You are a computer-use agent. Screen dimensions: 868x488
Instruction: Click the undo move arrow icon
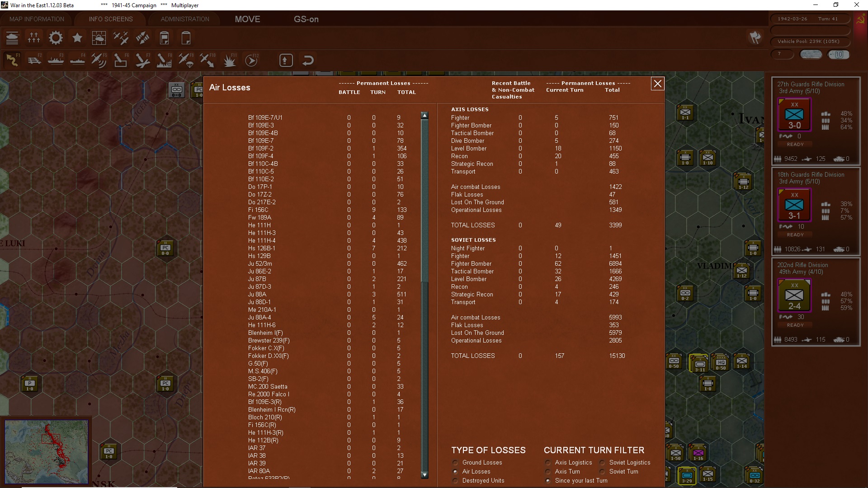308,60
